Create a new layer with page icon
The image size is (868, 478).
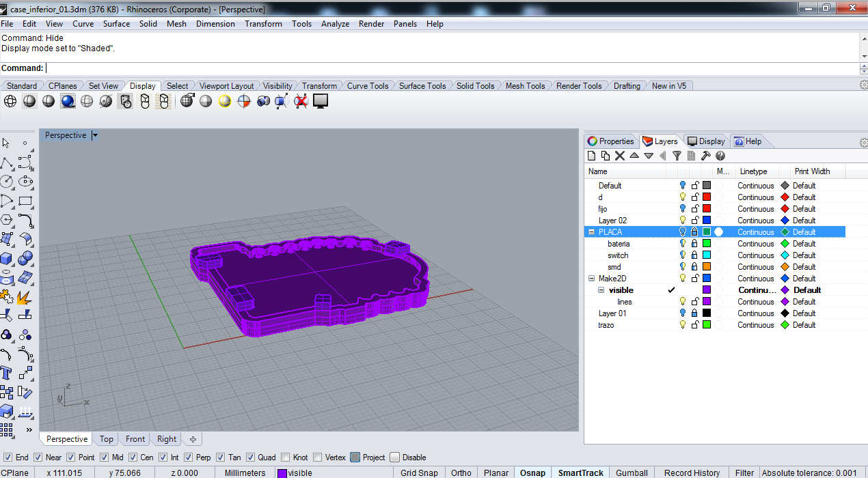592,156
